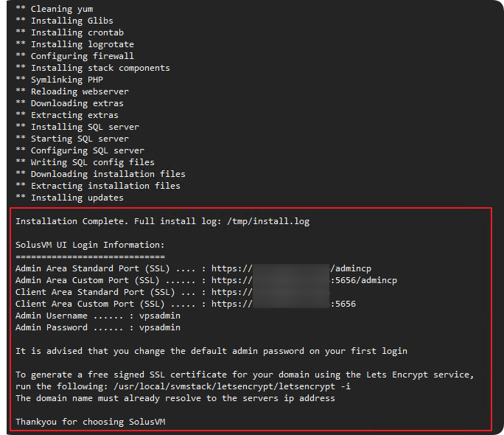Click the Admin Username vpsadmin value
The height and width of the screenshot is (435, 504).
coord(160,316)
